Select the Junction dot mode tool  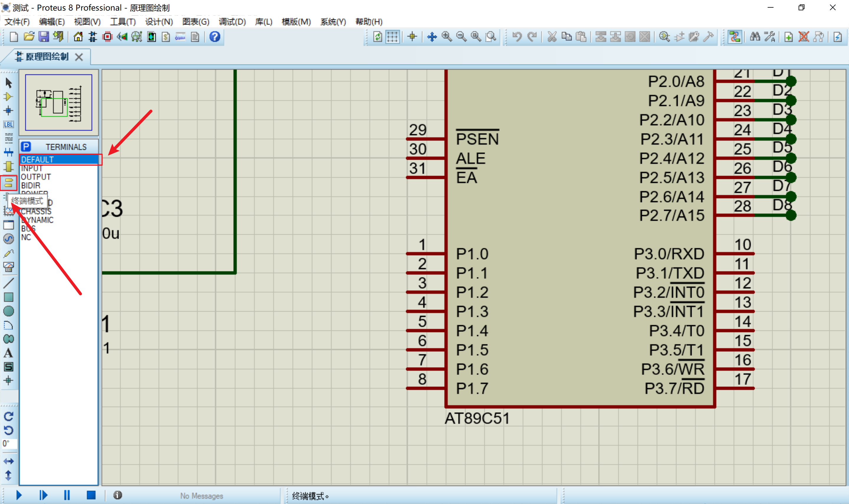tap(9, 111)
